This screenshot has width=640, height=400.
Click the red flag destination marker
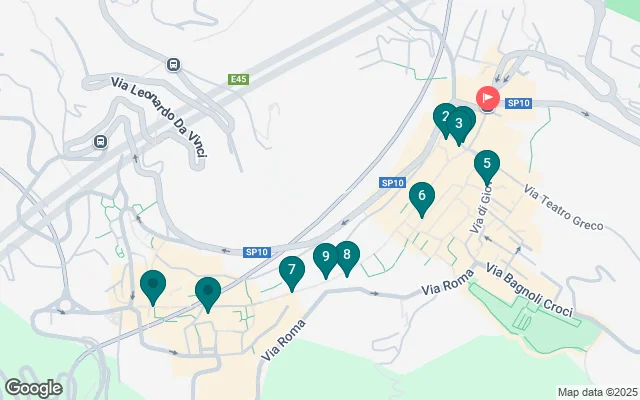pyautogui.click(x=488, y=98)
